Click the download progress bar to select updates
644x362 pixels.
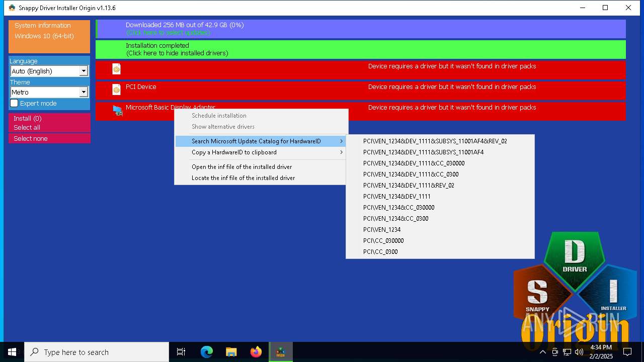[x=361, y=29]
